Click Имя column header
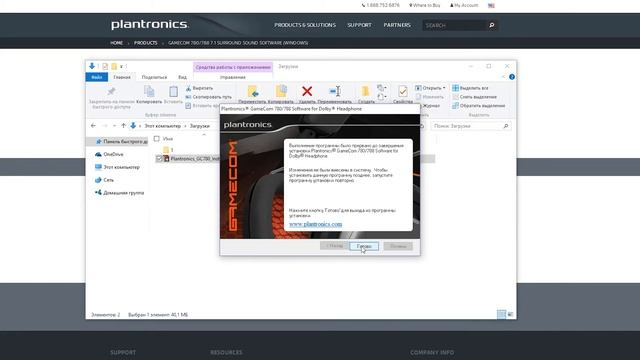Screen dimensions: 640x360 [x=168, y=139]
